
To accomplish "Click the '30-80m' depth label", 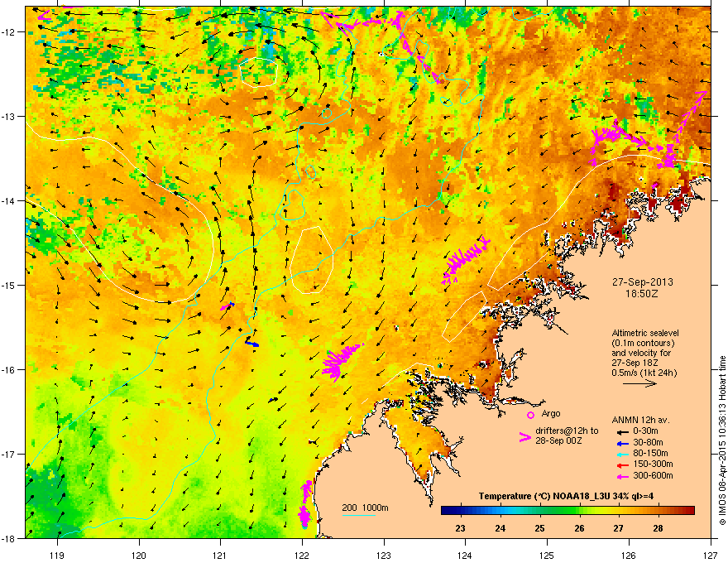I will (x=648, y=443).
